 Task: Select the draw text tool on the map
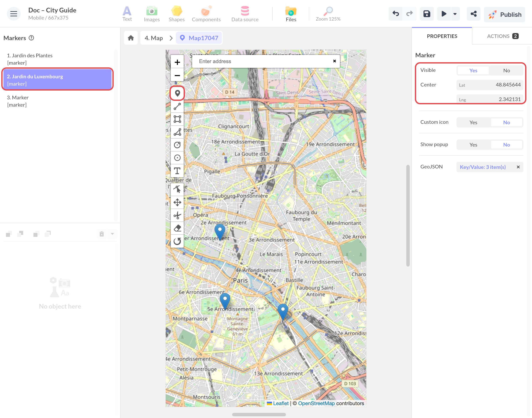click(177, 171)
